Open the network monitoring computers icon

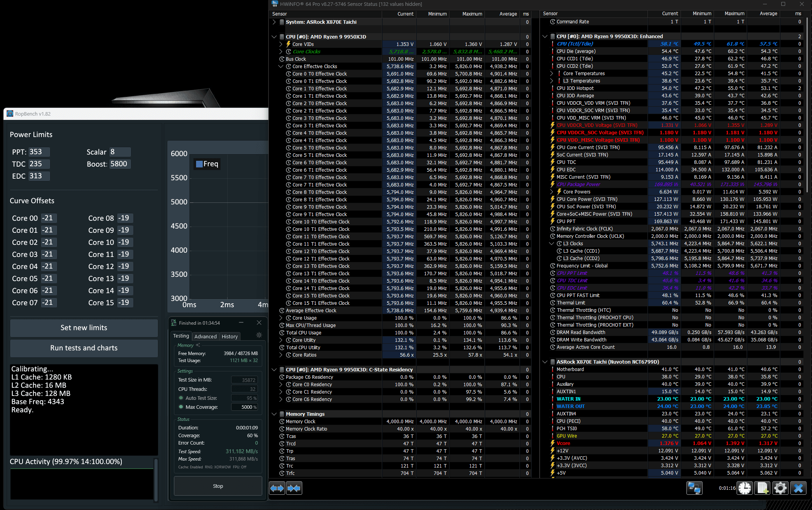coord(694,488)
